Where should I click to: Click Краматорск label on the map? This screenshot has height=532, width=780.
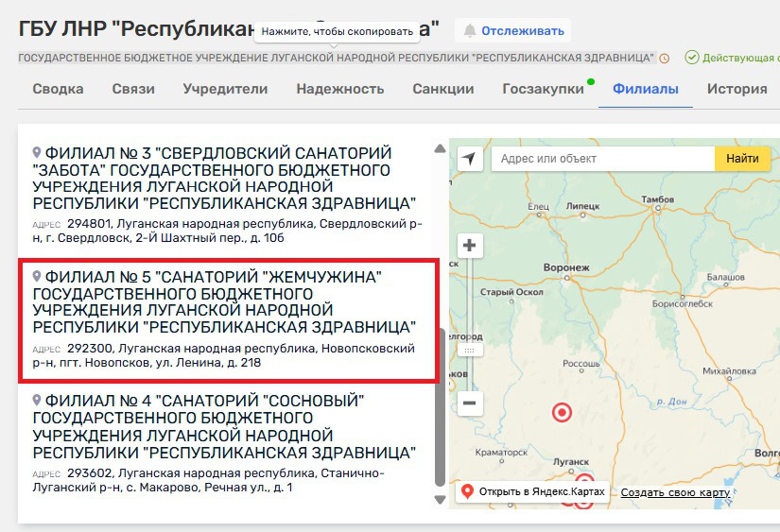point(501,453)
